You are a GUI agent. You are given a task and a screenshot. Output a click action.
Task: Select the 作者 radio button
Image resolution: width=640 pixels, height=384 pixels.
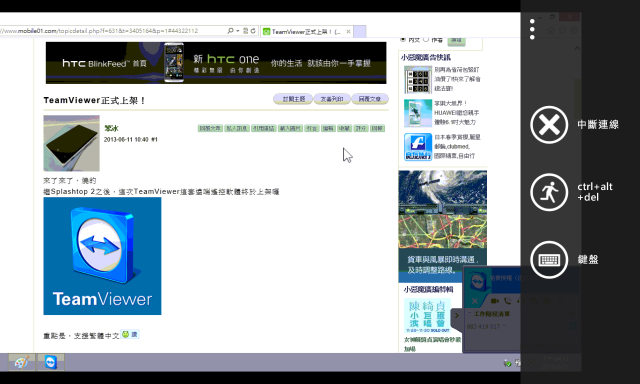426,39
